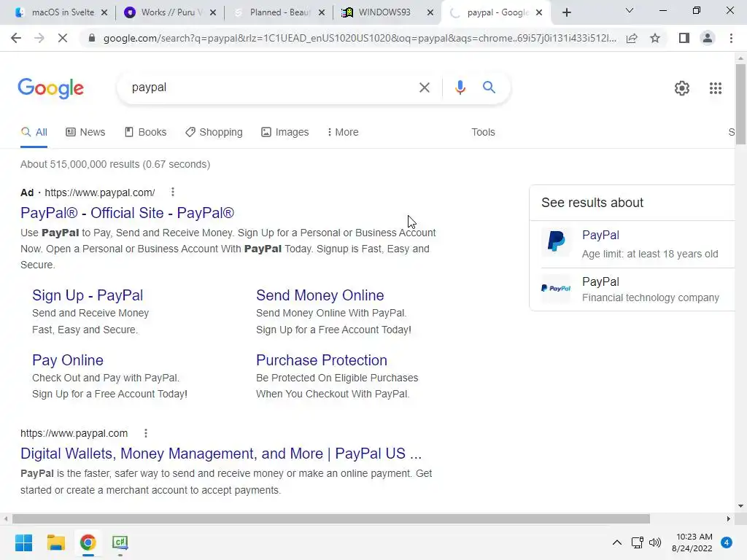Image resolution: width=747 pixels, height=560 pixels.
Task: Open the Pay Online link
Action: point(68,360)
